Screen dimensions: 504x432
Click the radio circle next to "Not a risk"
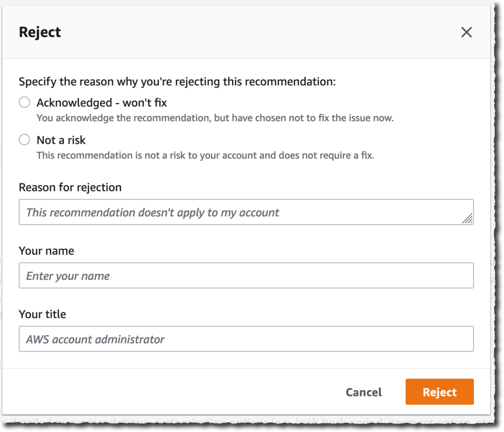pyautogui.click(x=24, y=139)
